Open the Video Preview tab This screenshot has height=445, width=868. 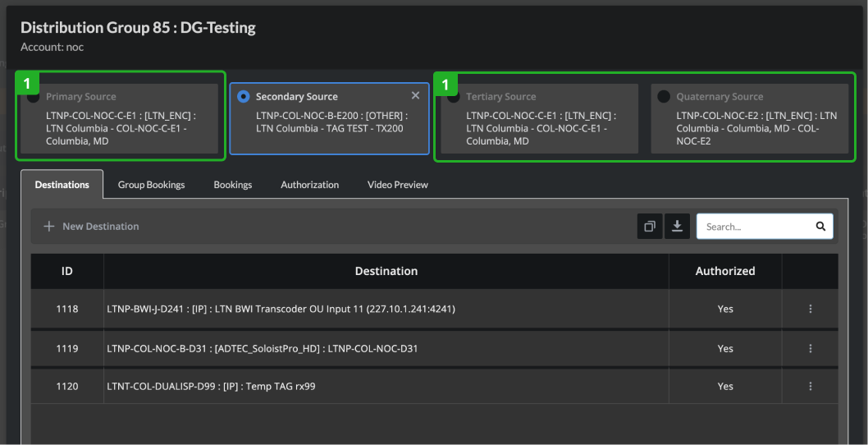tap(397, 185)
